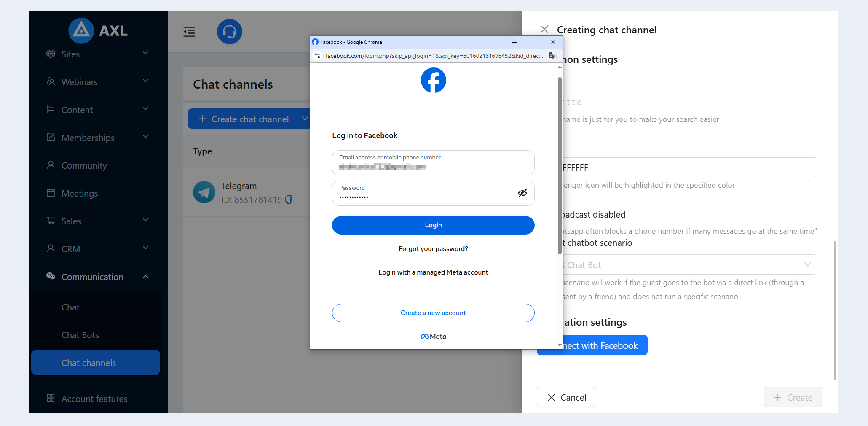
Task: Click the Facebook favicon in the popup title bar
Action: click(315, 42)
